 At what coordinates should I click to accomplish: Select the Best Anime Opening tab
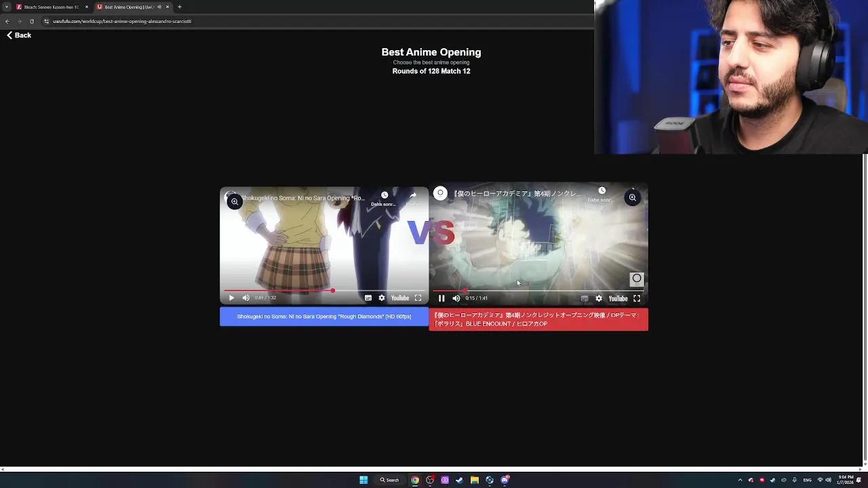pos(129,7)
